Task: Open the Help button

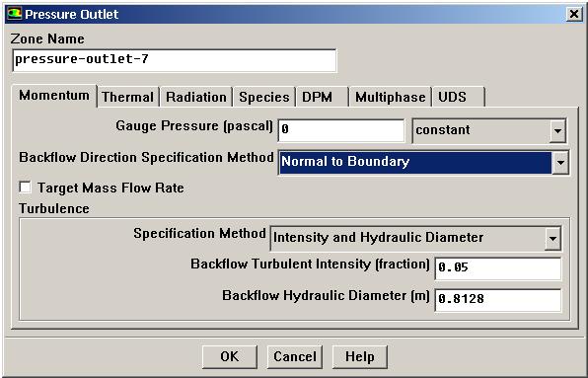Action: [x=360, y=356]
